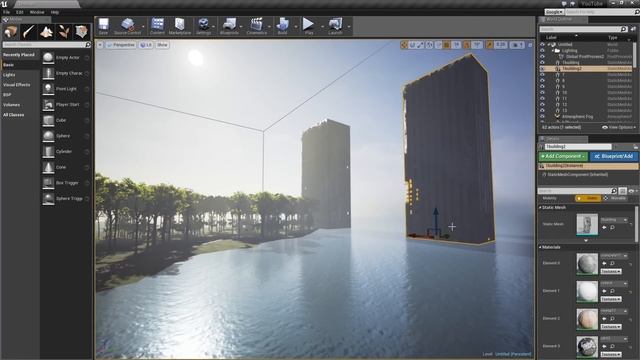This screenshot has width=640, height=360.
Task: Select the Cube placement item
Action: (66, 120)
